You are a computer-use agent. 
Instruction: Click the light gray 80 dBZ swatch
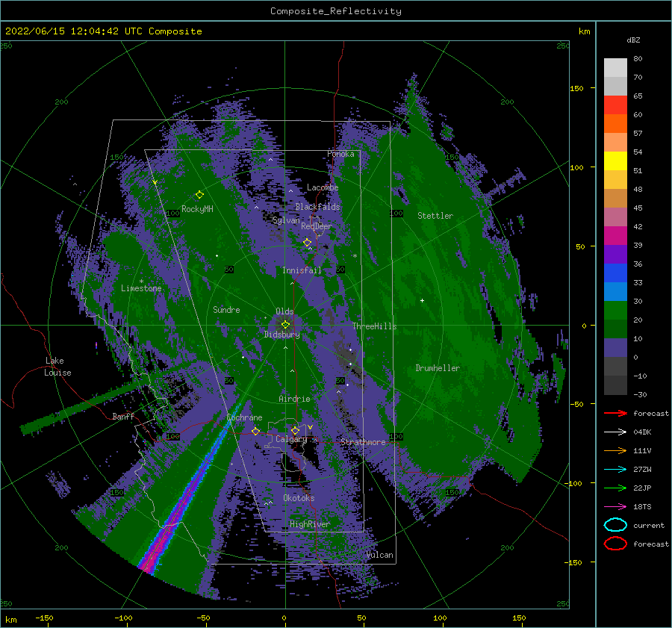pyautogui.click(x=615, y=68)
